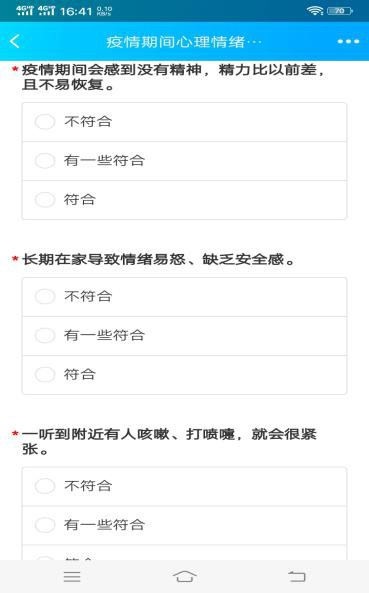Select 不符合 for the 咳嗽打喷嚏 question

coord(184,486)
